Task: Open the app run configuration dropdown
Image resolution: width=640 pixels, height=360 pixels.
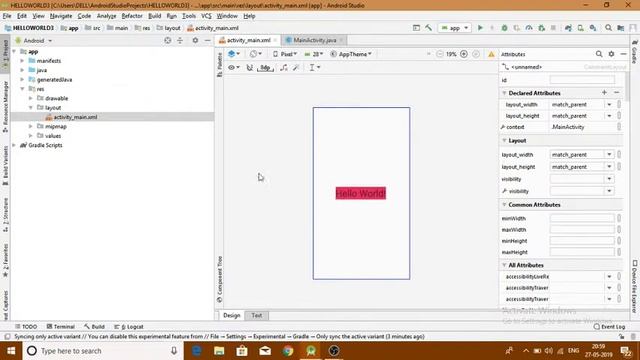Action: tap(455, 28)
